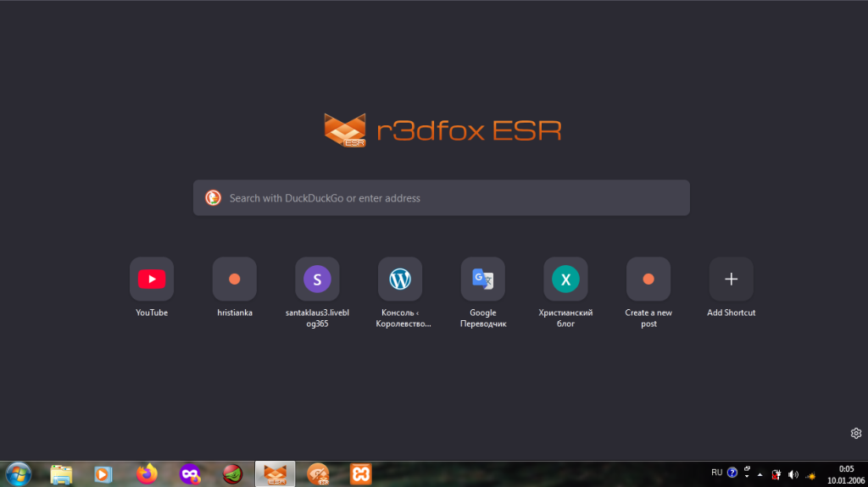
Task: Click the DuckDuckGo search address field
Action: tap(441, 197)
